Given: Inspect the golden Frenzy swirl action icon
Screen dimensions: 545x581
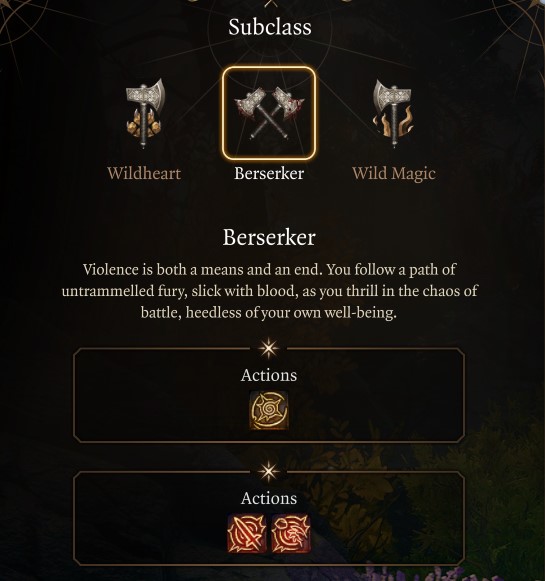Looking at the screenshot, I should click(269, 411).
